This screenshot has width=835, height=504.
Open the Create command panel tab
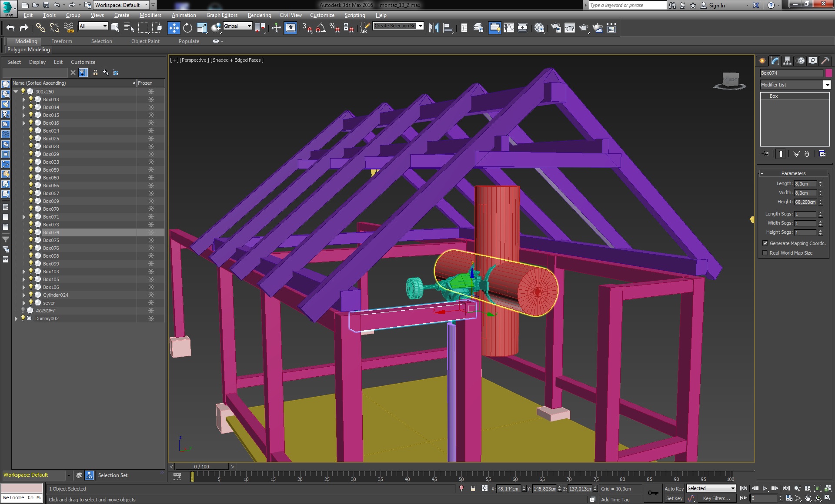(762, 61)
